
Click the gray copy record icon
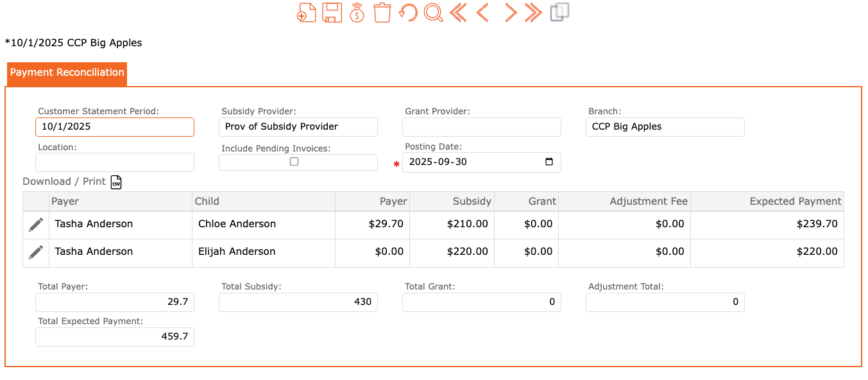[559, 12]
